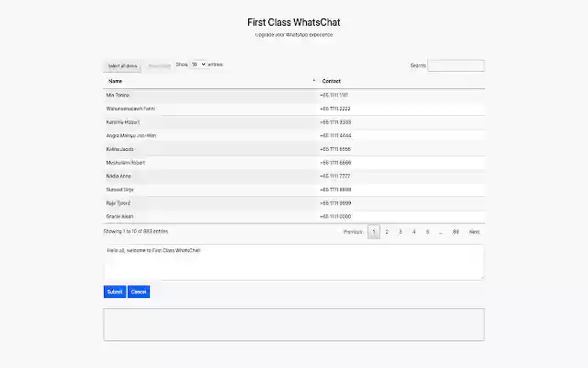The image size is (588, 368).
Task: Click the sort arrow in the Name header
Action: 314,80
